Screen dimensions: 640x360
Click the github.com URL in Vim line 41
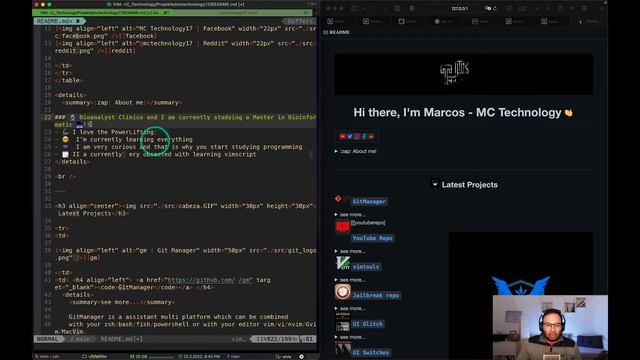pos(210,280)
